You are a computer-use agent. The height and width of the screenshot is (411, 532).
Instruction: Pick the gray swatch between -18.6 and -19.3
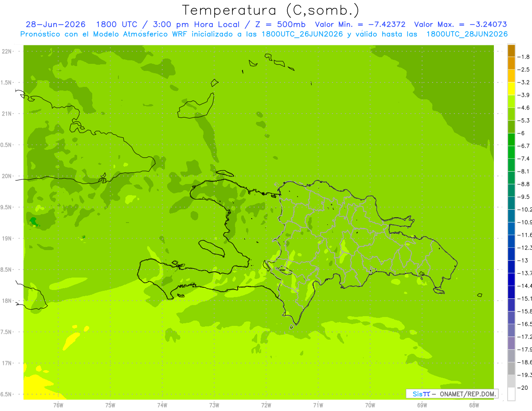coord(512,368)
